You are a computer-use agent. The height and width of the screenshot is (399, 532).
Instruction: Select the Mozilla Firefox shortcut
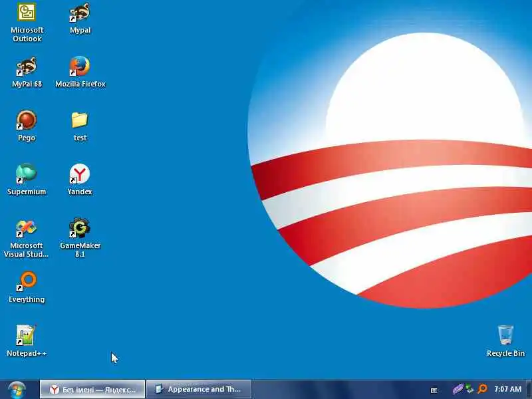coord(80,72)
